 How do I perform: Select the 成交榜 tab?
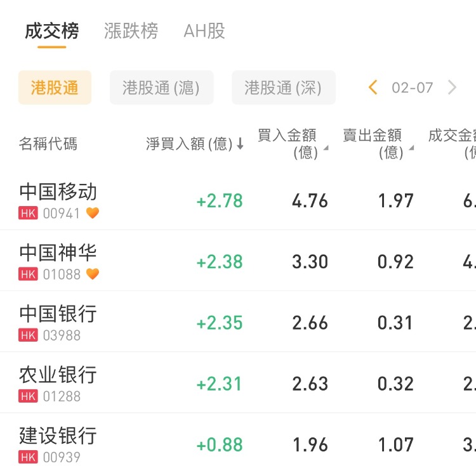pyautogui.click(x=52, y=30)
